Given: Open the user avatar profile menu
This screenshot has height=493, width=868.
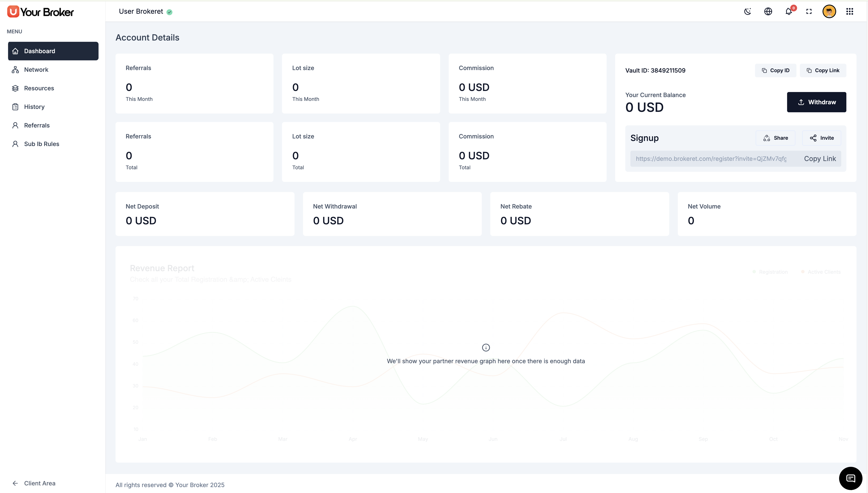Looking at the screenshot, I should (829, 12).
